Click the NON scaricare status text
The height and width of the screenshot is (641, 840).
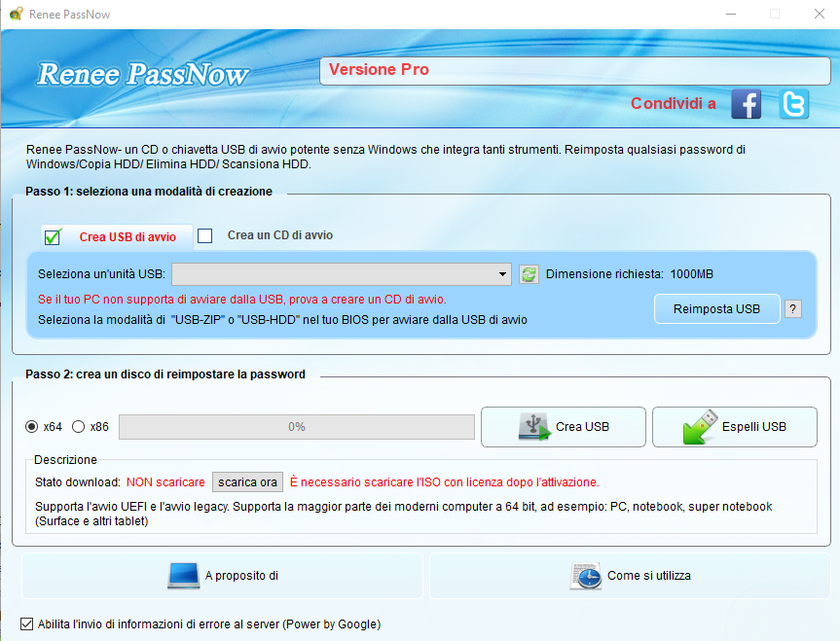click(165, 481)
